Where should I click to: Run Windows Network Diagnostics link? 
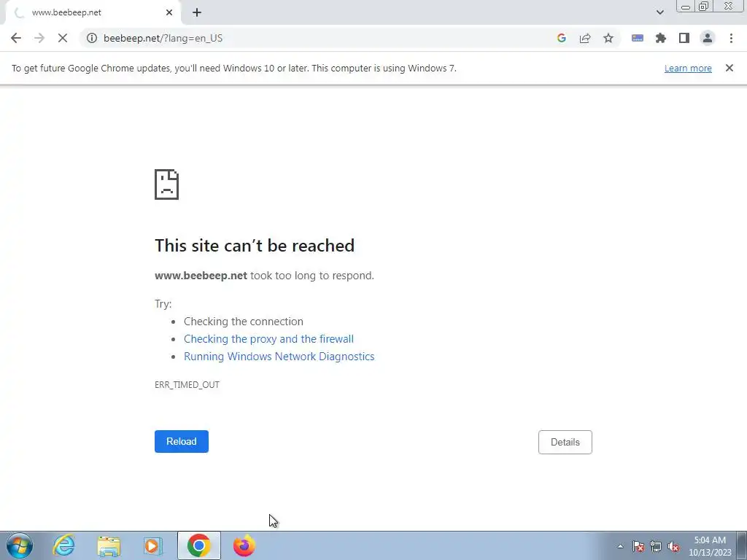[x=279, y=357]
